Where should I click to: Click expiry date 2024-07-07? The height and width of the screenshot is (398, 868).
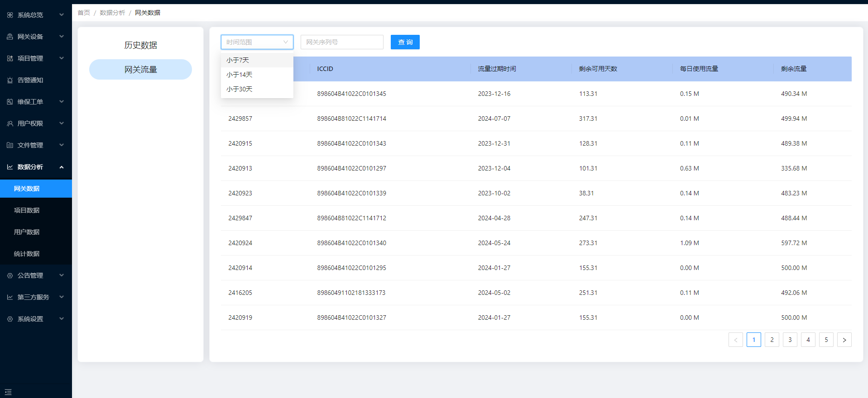point(494,118)
